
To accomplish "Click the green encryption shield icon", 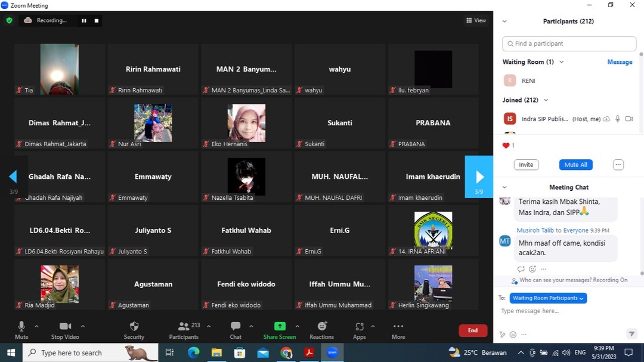I will pos(9,20).
